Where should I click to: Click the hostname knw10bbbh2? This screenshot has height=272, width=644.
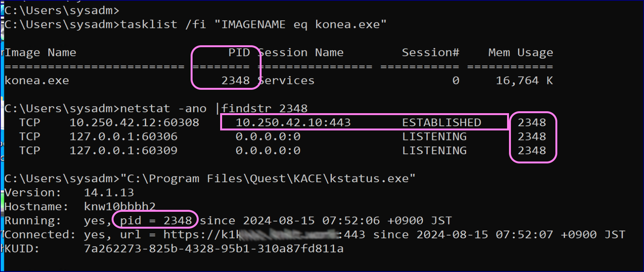[120, 206]
